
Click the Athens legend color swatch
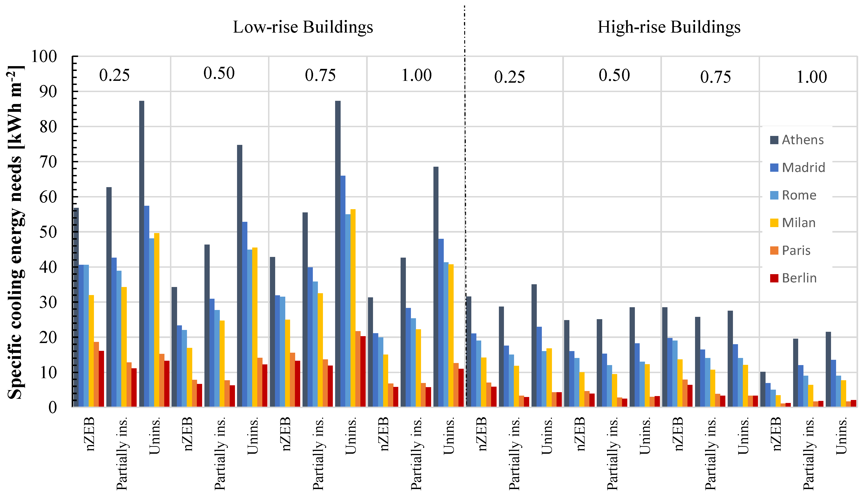774,140
